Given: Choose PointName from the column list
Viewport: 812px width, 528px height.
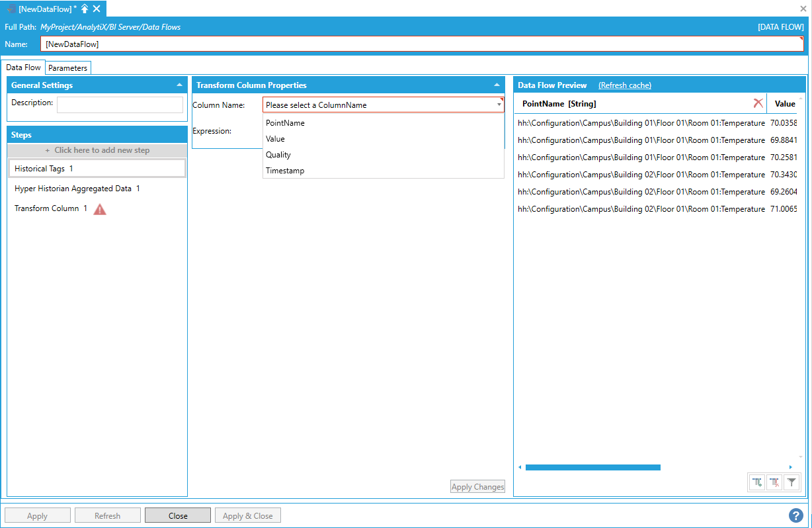Looking at the screenshot, I should (285, 123).
